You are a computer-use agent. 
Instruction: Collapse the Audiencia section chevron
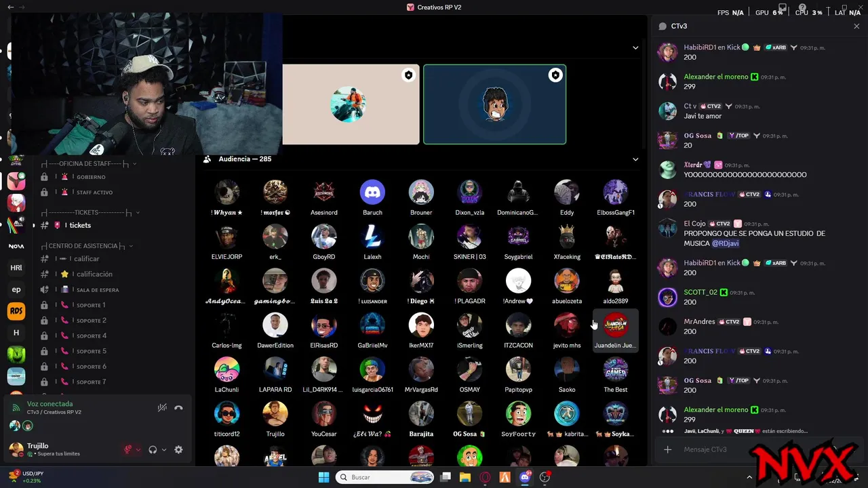(x=635, y=159)
